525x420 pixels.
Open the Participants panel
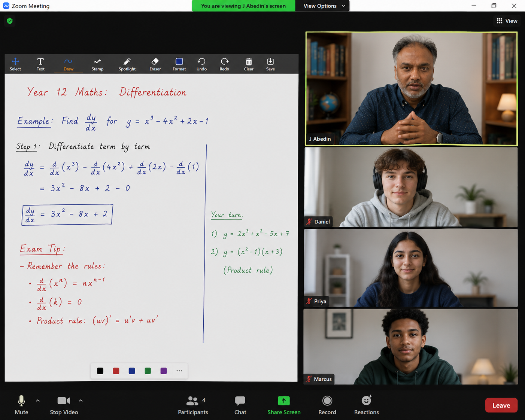pyautogui.click(x=193, y=405)
